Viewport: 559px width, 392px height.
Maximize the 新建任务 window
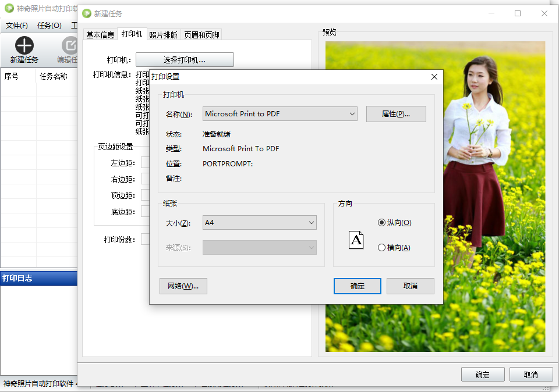518,13
